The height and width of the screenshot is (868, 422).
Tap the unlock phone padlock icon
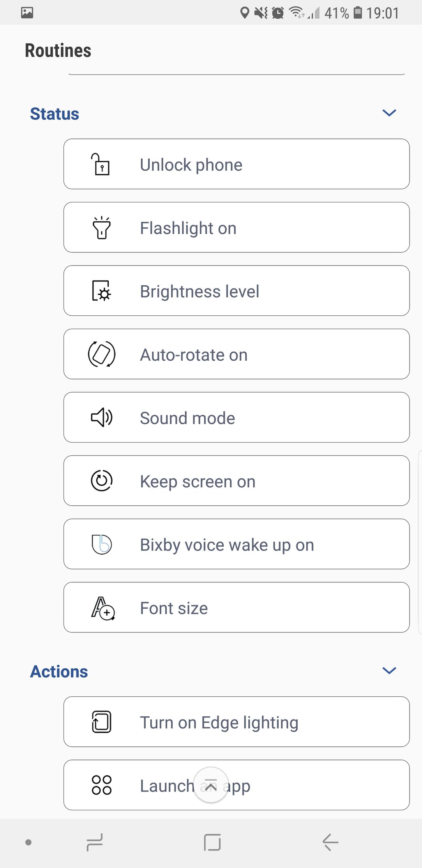101,164
